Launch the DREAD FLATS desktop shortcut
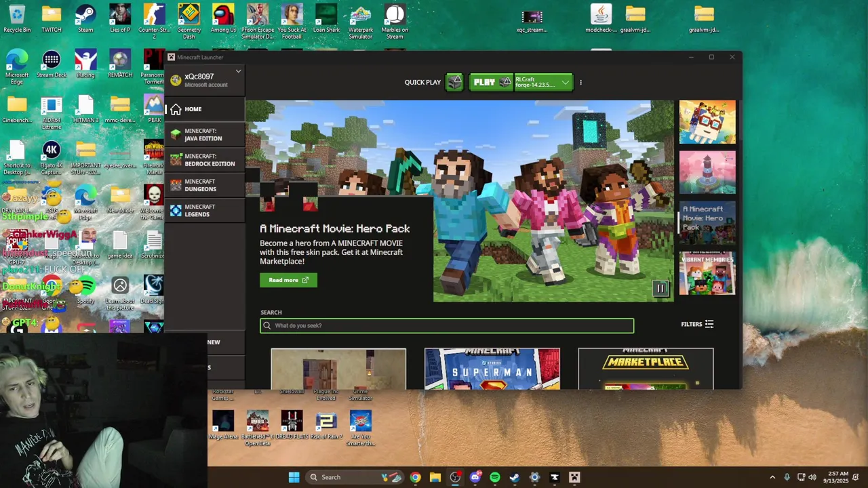The image size is (868, 488). [x=292, y=426]
